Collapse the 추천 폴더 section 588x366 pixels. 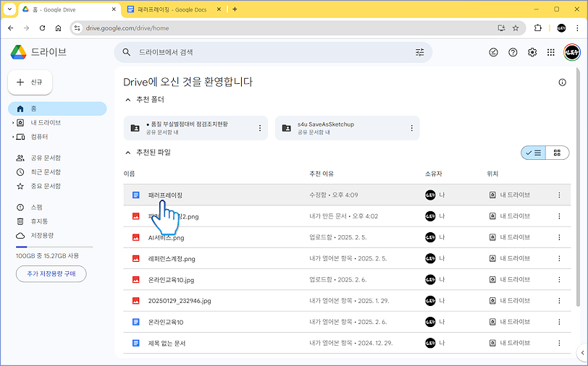click(x=128, y=100)
